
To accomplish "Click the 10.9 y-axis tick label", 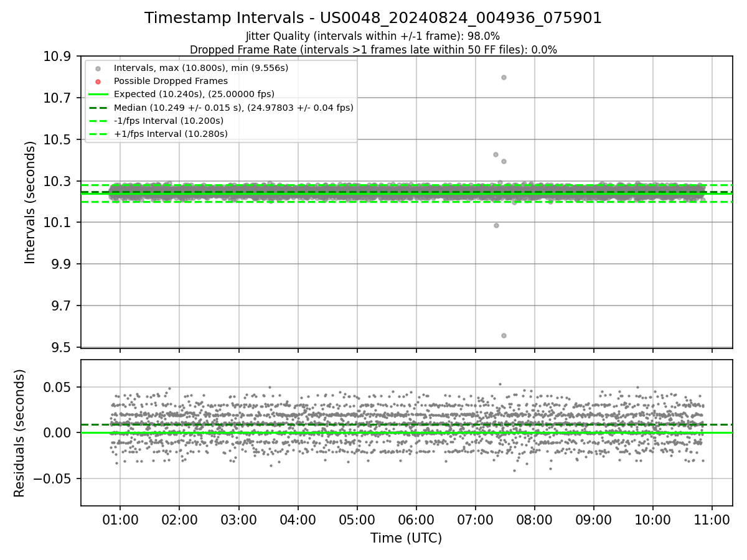I will pyautogui.click(x=57, y=57).
